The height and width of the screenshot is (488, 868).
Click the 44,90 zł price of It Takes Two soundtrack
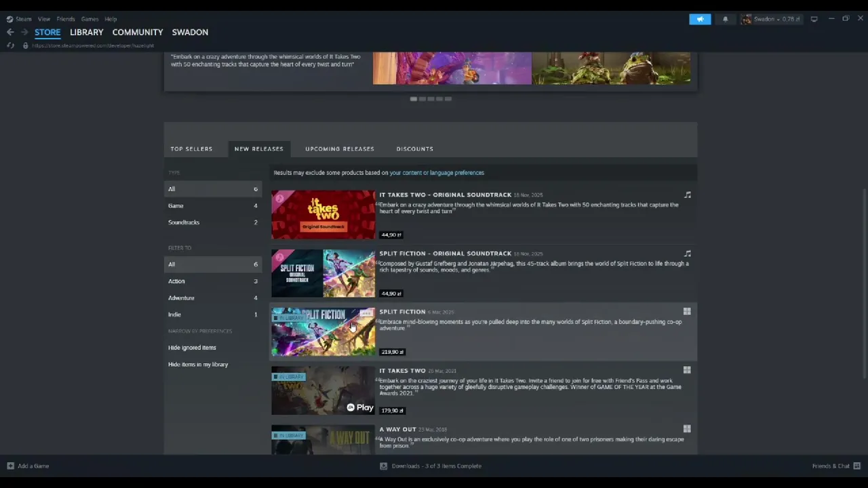pos(391,235)
